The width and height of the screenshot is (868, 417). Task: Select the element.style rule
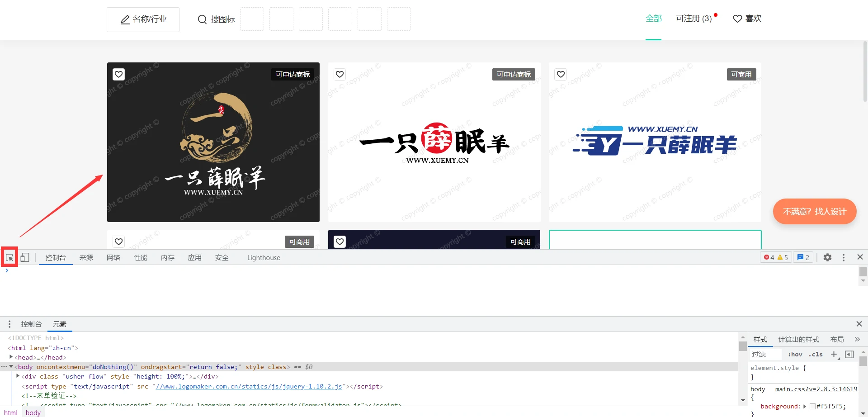pyautogui.click(x=778, y=368)
